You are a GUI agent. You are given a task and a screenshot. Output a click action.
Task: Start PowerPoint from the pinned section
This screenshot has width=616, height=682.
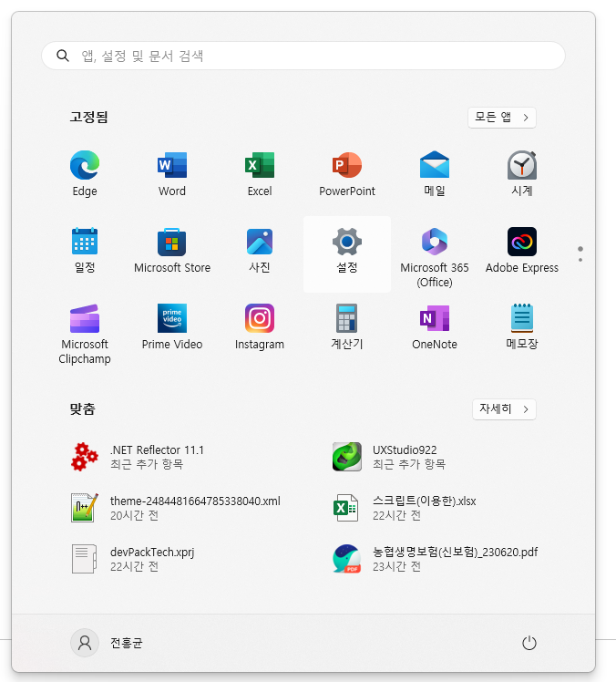(347, 173)
